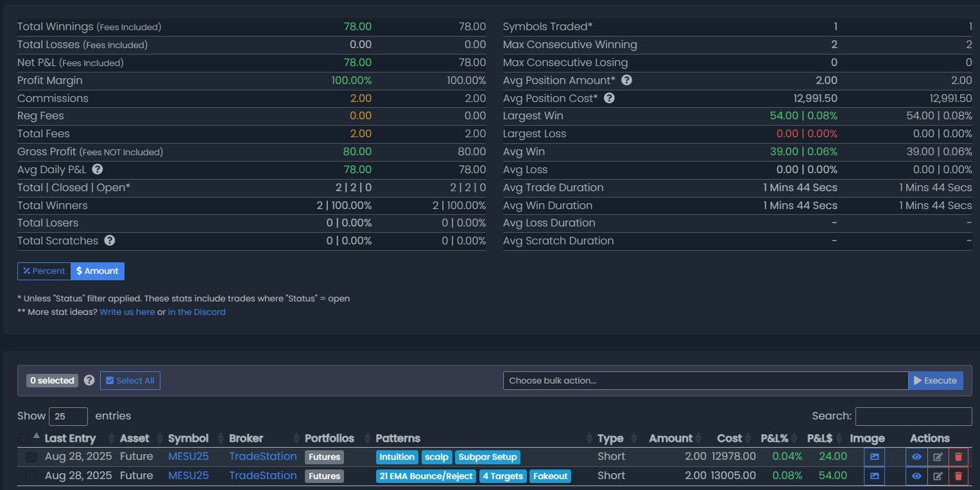The width and height of the screenshot is (980, 490).
Task: Toggle the header select-all checkbox
Action: [24, 439]
